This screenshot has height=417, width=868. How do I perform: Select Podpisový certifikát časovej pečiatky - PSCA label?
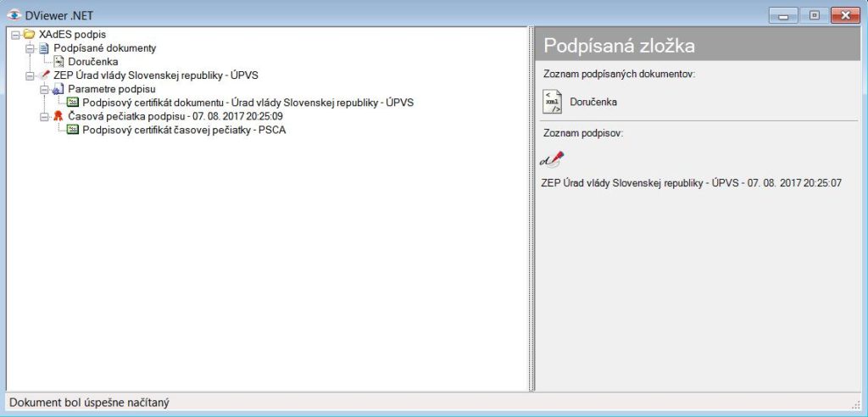coord(184,131)
